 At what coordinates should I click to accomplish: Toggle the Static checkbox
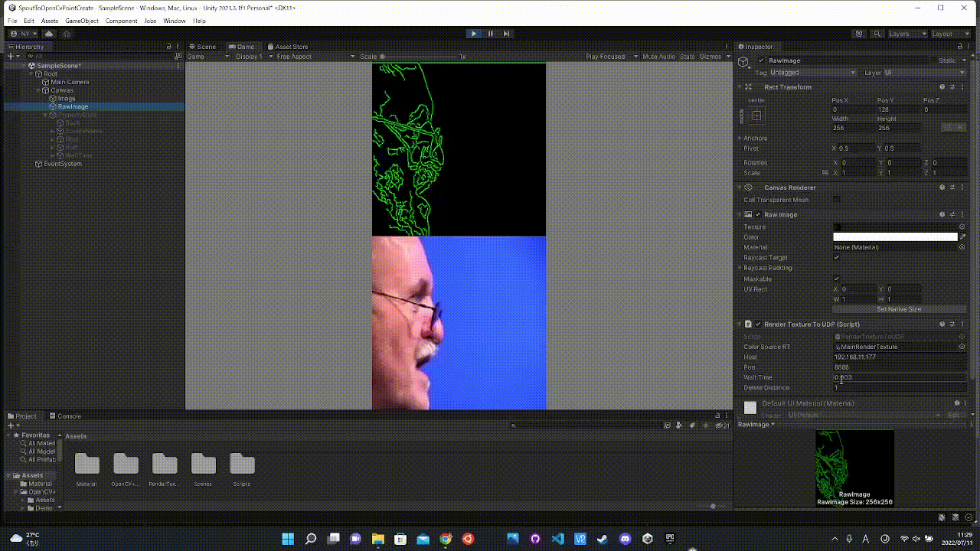click(933, 60)
